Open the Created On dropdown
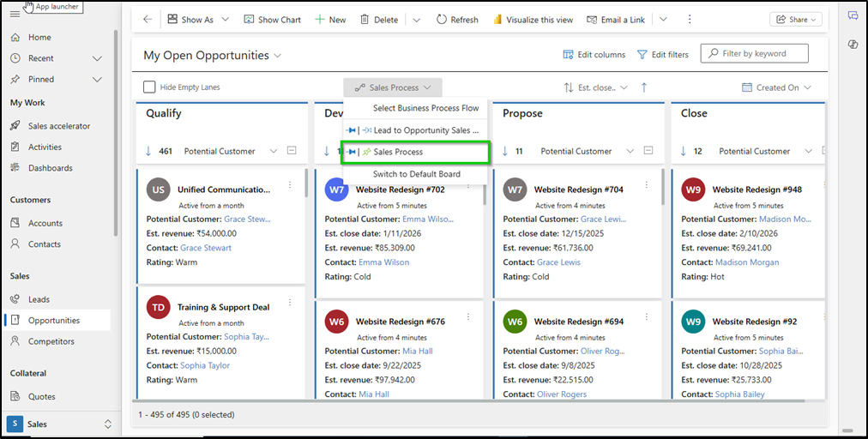 click(776, 87)
